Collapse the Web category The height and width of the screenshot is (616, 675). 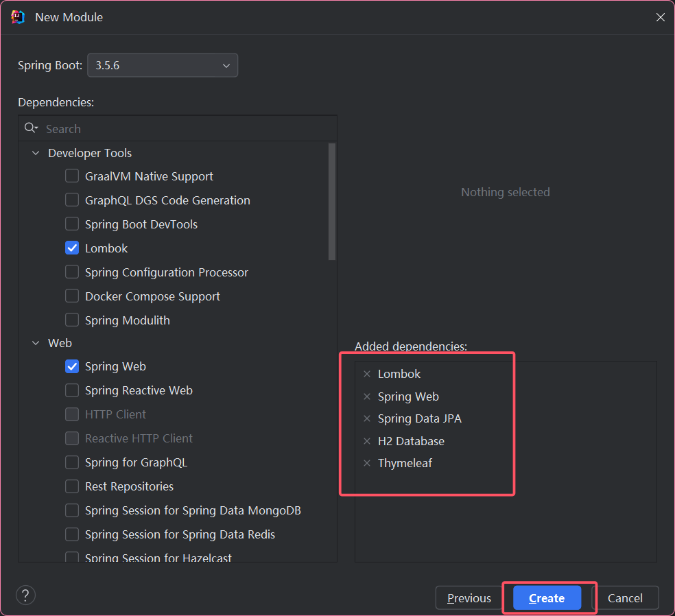tap(36, 343)
